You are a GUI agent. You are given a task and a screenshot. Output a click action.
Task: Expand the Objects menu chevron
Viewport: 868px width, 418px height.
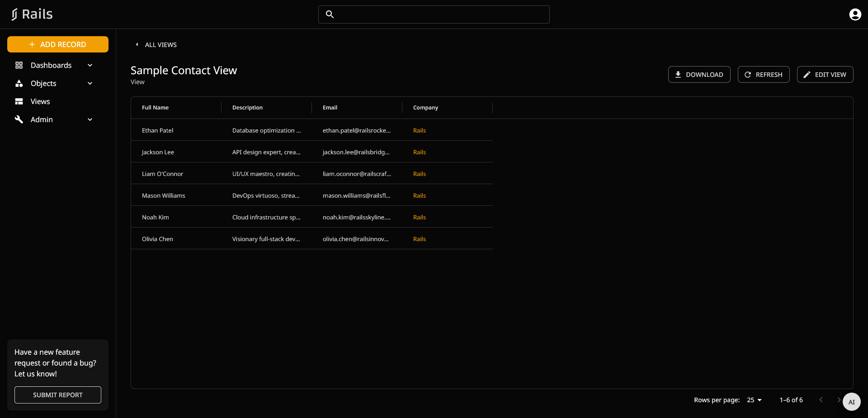[x=90, y=83]
